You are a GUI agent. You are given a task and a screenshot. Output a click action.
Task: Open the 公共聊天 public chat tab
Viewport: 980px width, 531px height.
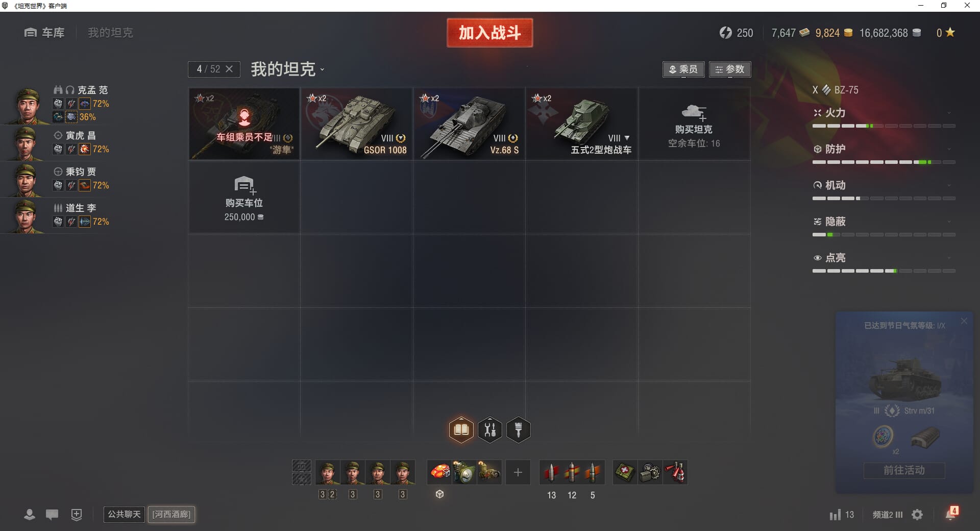coord(124,514)
